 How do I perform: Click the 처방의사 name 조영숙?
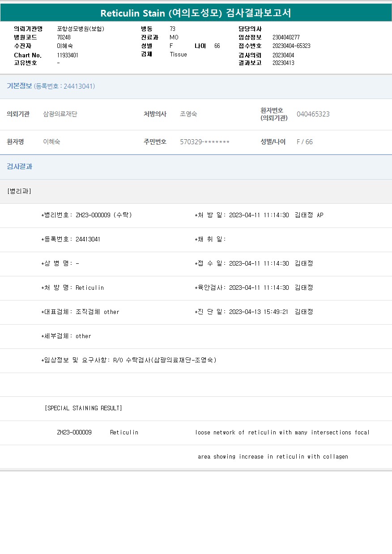click(188, 114)
